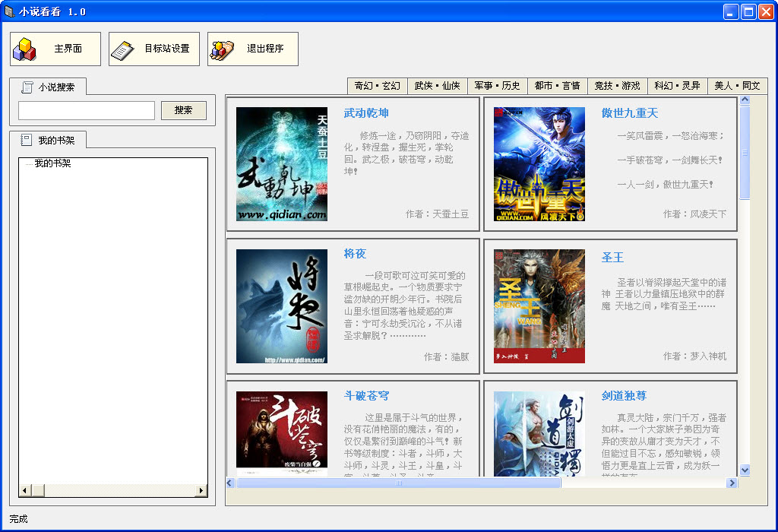Switch to 军事·历史 category tab
This screenshot has width=778, height=532.
(x=497, y=86)
